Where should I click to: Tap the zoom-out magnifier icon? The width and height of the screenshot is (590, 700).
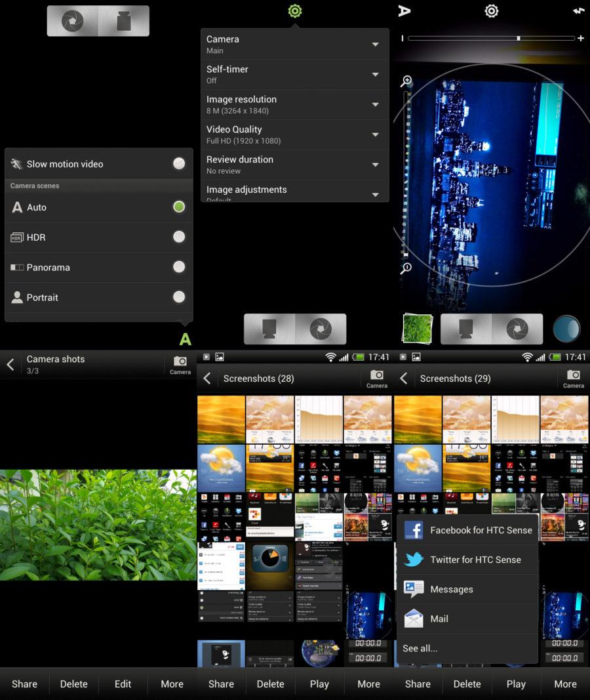pyautogui.click(x=406, y=268)
